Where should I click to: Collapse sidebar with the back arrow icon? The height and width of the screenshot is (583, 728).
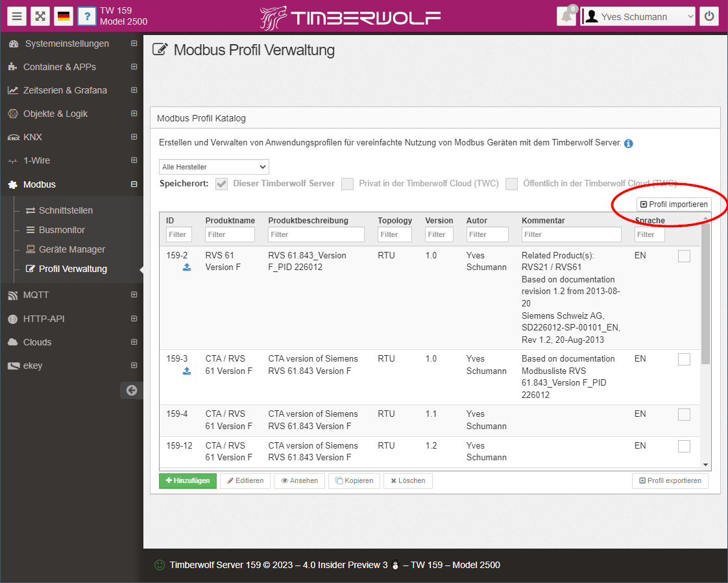(x=132, y=390)
